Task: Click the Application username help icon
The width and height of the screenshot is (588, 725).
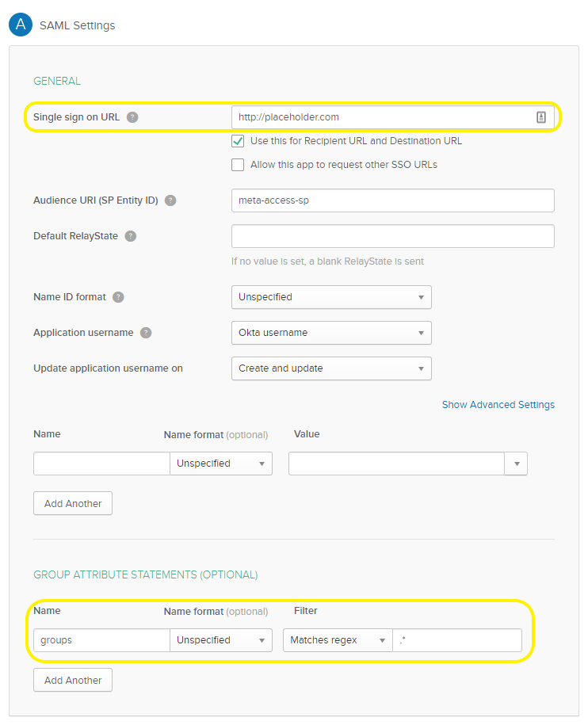Action: (146, 333)
